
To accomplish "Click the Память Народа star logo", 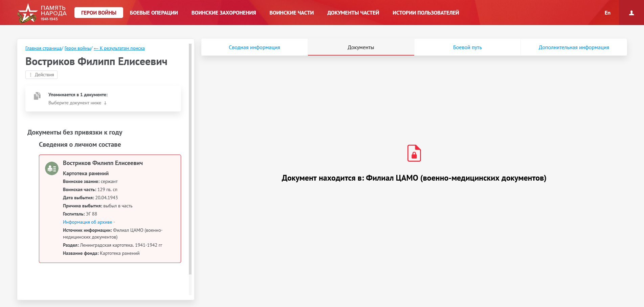I will pyautogui.click(x=27, y=13).
